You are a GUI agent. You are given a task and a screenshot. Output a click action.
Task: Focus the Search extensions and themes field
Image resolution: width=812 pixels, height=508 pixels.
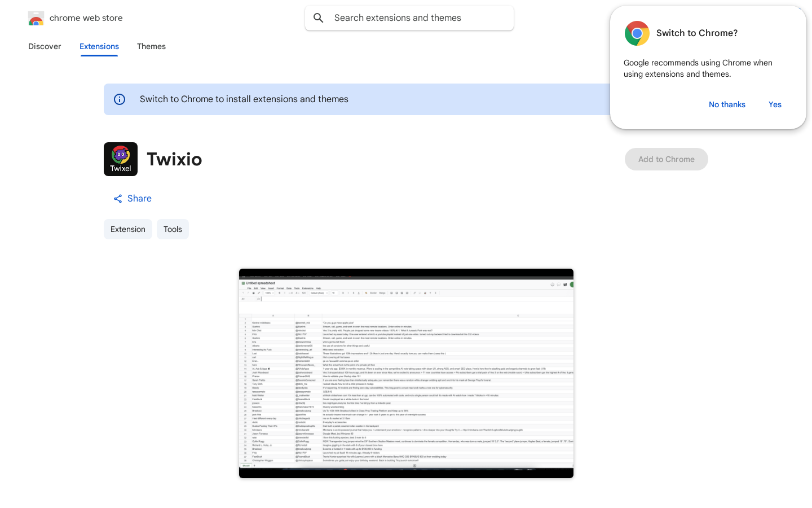click(x=409, y=18)
